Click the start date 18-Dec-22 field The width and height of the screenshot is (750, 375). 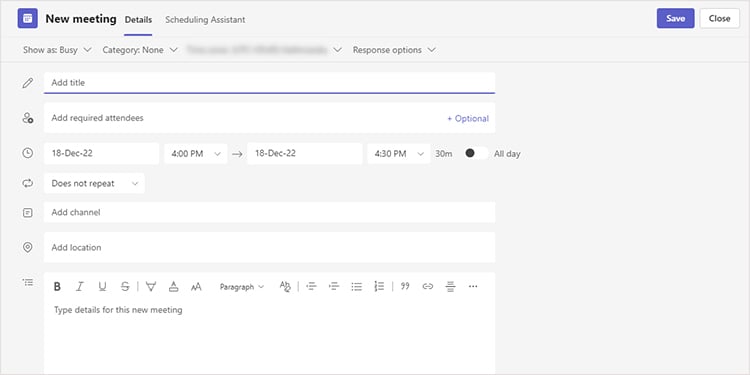click(x=101, y=154)
